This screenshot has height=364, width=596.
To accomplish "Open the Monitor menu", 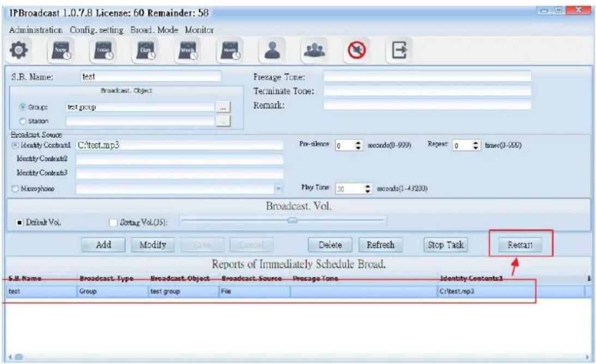I will pos(200,29).
